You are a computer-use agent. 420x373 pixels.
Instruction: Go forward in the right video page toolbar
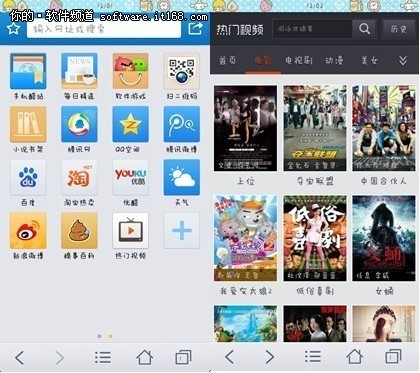click(270, 357)
